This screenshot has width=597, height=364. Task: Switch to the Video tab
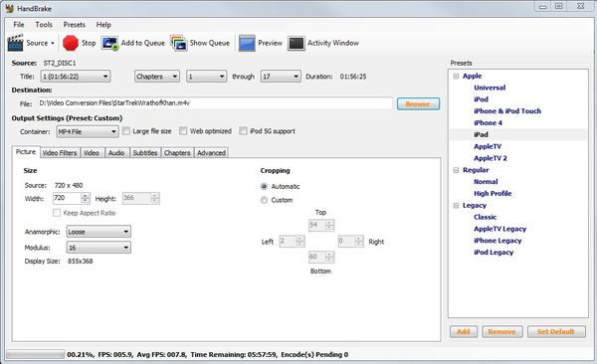point(92,153)
